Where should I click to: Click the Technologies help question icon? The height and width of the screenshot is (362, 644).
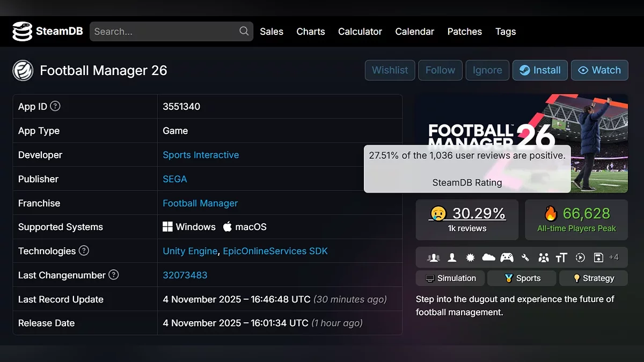[84, 250]
